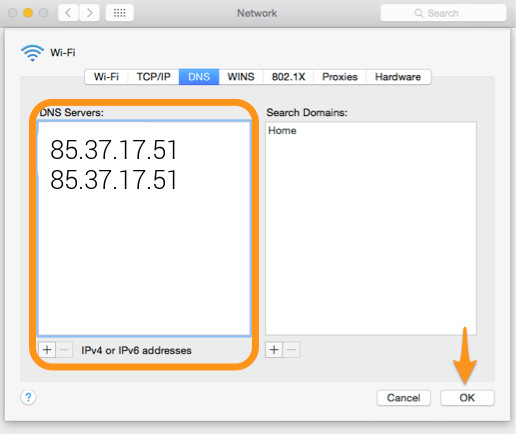This screenshot has width=516, height=434.
Task: Add a DNS server with plus button
Action: 47,350
